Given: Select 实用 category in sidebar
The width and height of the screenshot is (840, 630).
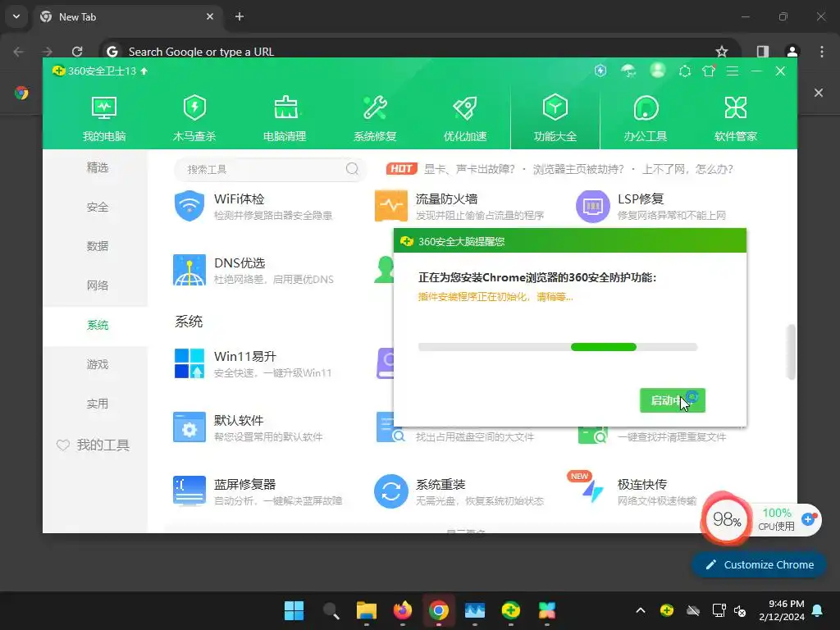Looking at the screenshot, I should click(97, 404).
